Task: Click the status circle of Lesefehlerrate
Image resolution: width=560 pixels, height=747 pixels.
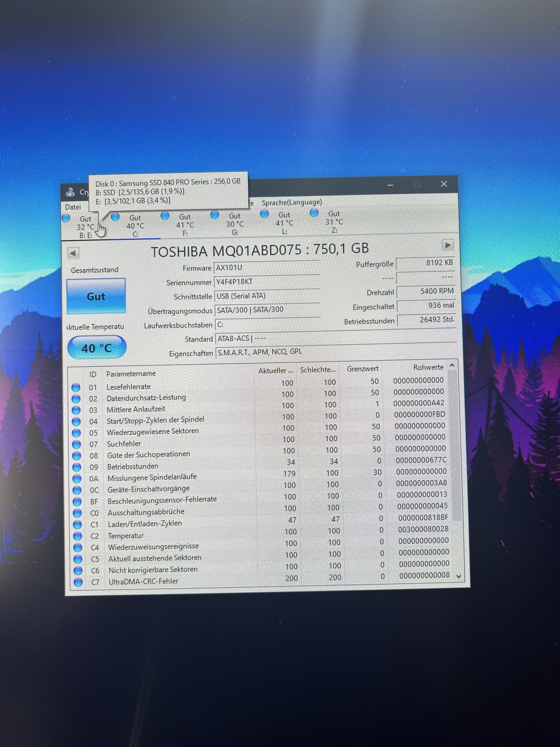Action: click(76, 387)
